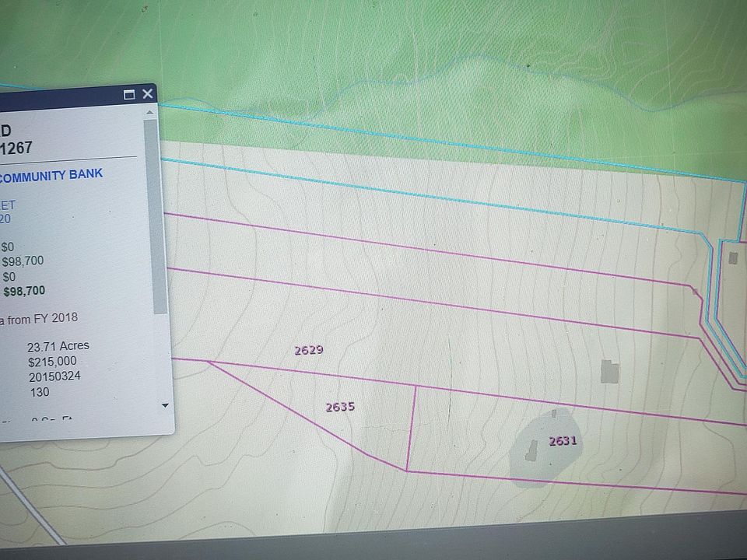
Task: Select parcel label 2629 on map
Action: coord(309,351)
